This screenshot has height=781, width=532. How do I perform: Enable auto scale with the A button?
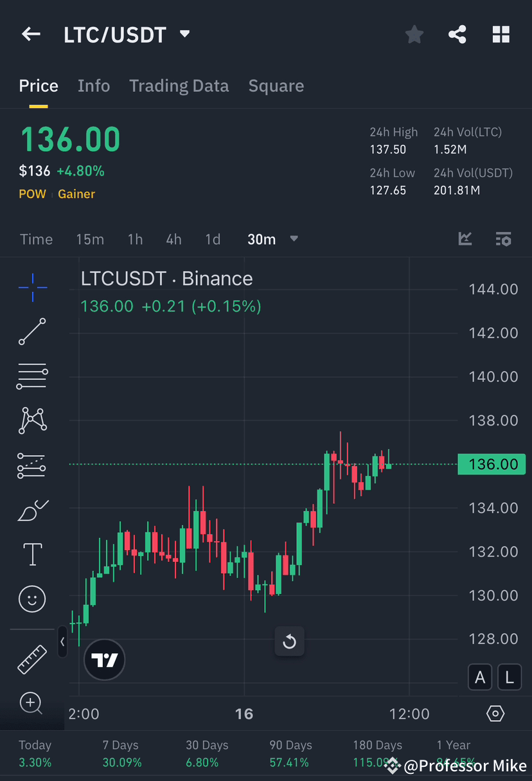pyautogui.click(x=479, y=677)
